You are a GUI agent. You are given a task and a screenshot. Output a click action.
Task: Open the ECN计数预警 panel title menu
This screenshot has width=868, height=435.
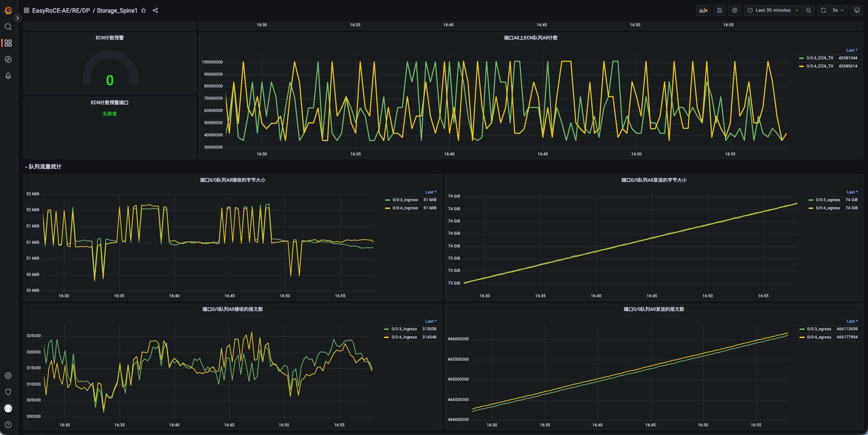click(110, 38)
